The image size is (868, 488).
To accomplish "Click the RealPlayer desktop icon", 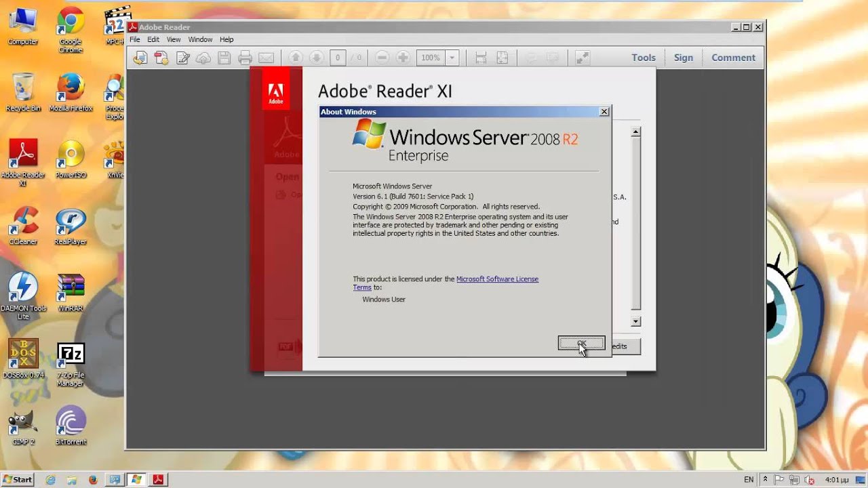I will [x=71, y=226].
